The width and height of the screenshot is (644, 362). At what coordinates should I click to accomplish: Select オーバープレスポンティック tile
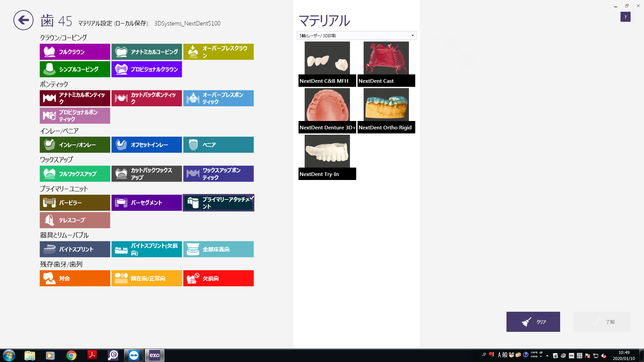point(218,98)
